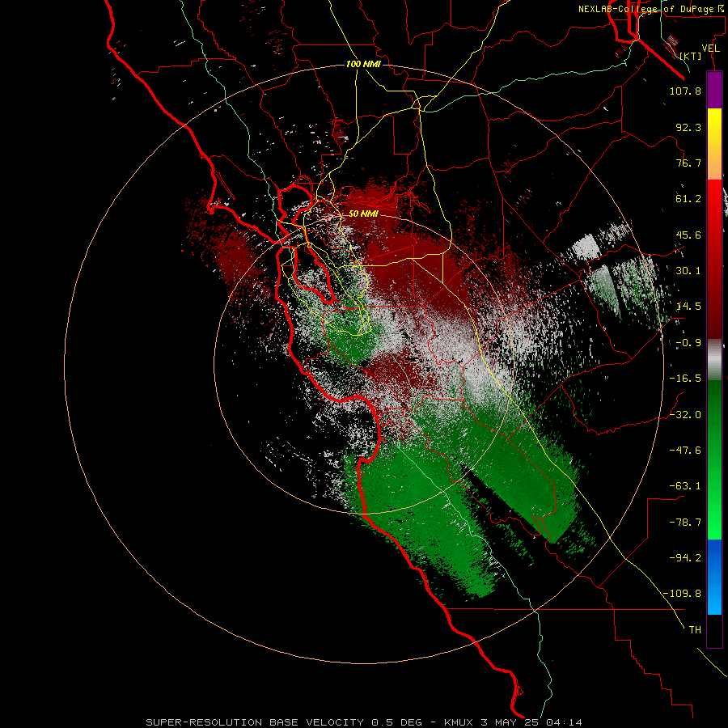728x728 pixels.
Task: Click the 14.5 scale value
Action: (x=688, y=307)
